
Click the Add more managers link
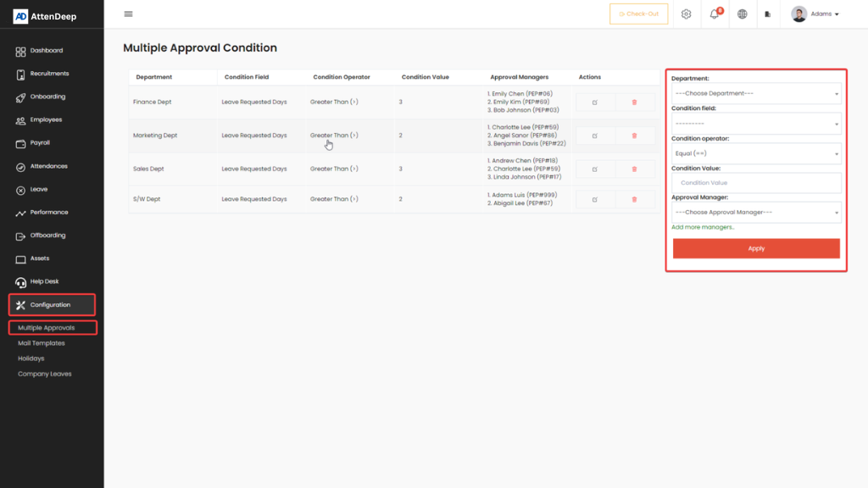703,227
